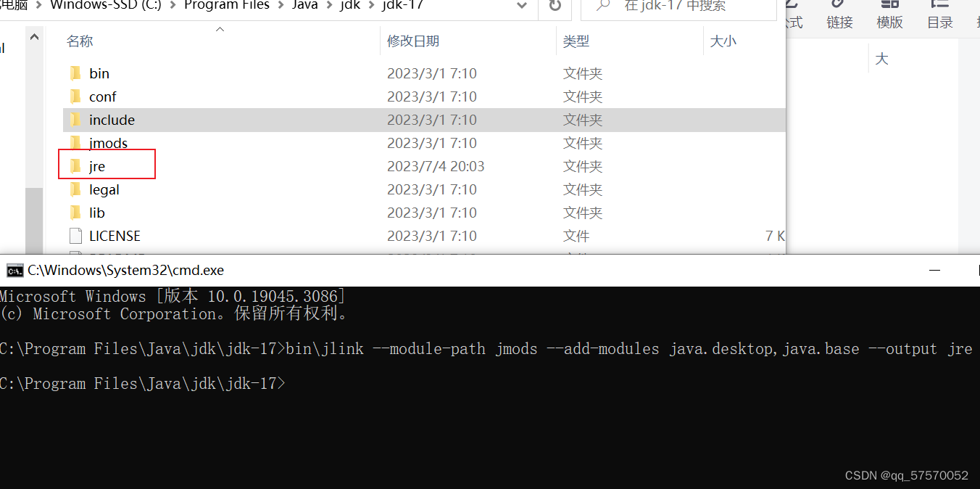
Task: Open the jre folder highlighted in red
Action: 99,165
